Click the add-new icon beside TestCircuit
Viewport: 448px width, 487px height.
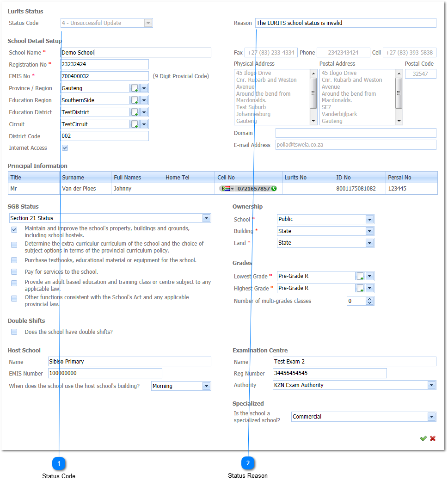tap(135, 124)
